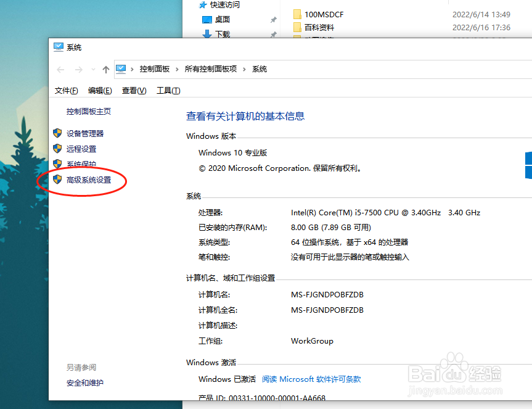The image size is (532, 409).
Task: Click the 产品 ID text
Action: point(262,397)
